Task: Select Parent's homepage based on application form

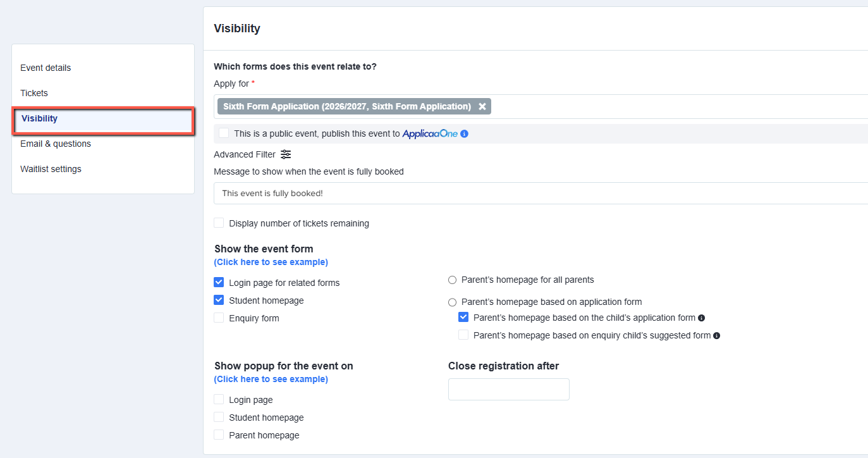Action: coord(452,302)
